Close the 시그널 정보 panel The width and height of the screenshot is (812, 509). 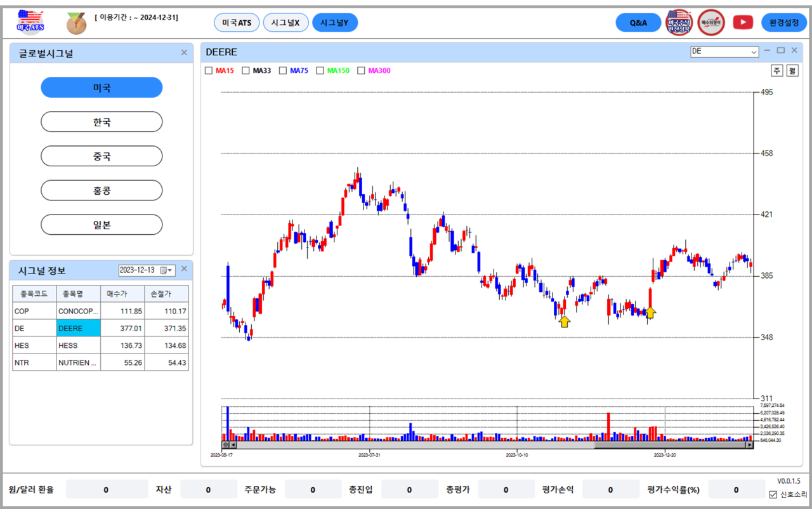coord(184,269)
